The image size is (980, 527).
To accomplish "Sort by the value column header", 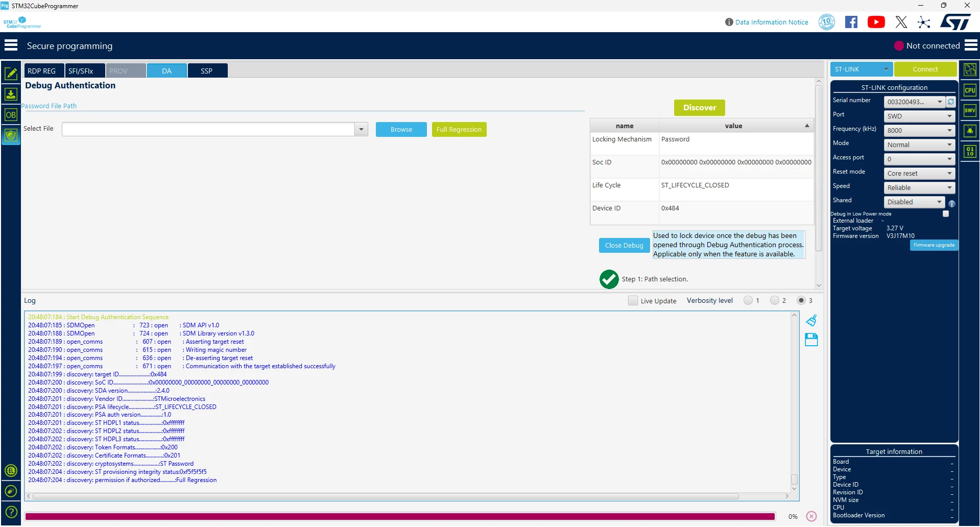I will [x=736, y=126].
